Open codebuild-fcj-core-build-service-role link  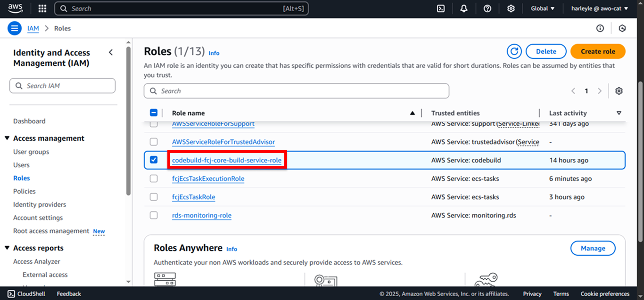227,160
